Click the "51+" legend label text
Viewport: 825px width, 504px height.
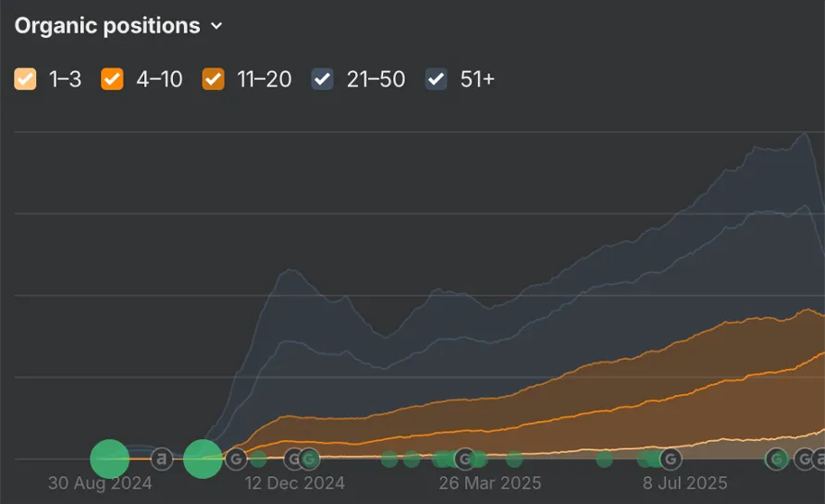click(477, 80)
